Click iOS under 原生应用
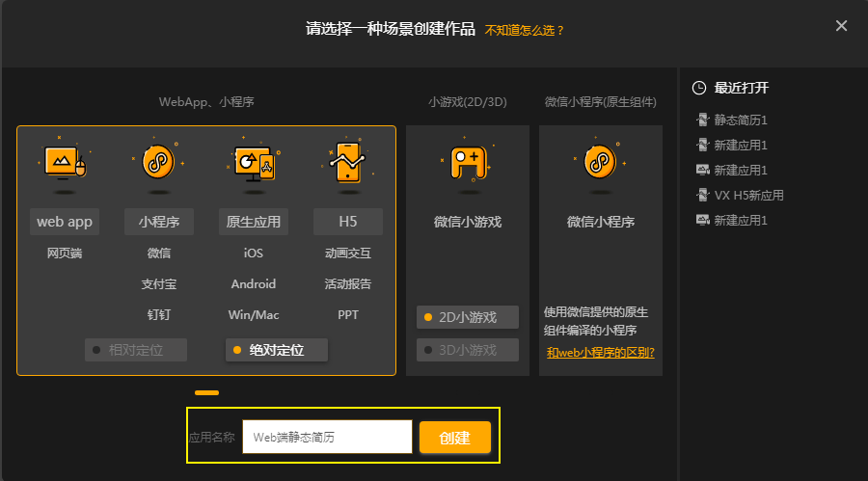The width and height of the screenshot is (868, 481). point(254,253)
